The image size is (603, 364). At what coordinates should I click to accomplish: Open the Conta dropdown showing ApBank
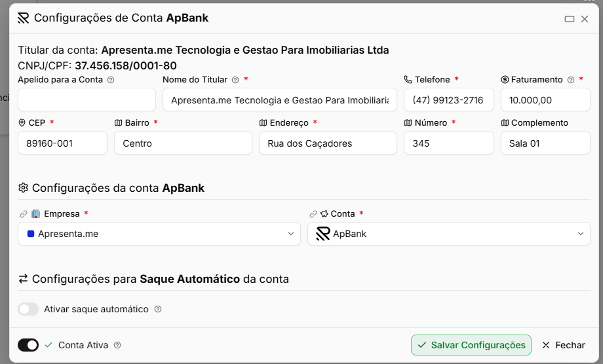tap(449, 234)
